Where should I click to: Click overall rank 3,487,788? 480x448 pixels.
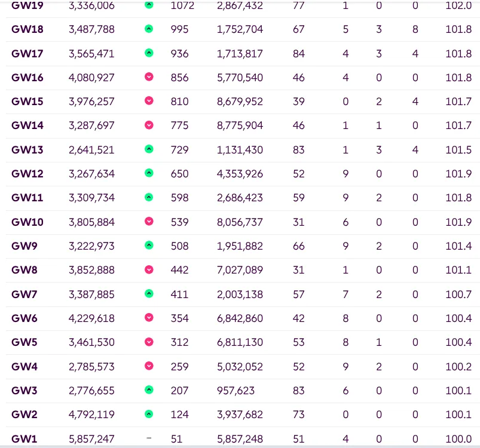[91, 29]
